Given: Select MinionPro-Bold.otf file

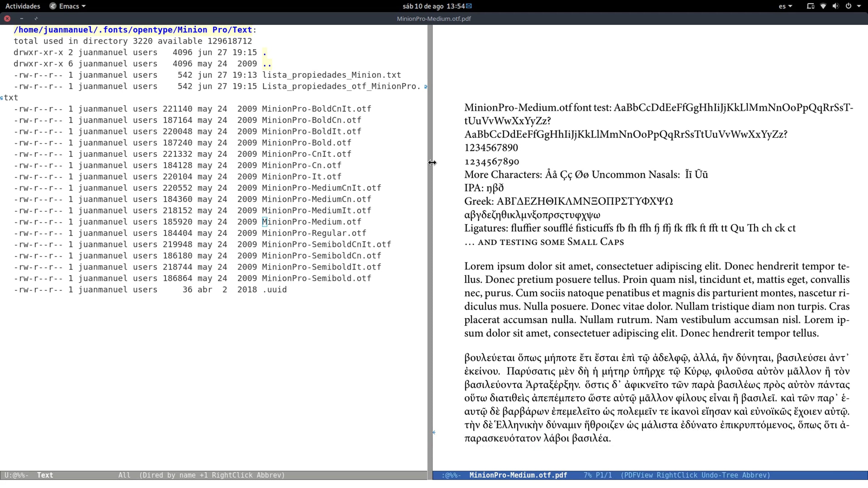Looking at the screenshot, I should tap(307, 143).
